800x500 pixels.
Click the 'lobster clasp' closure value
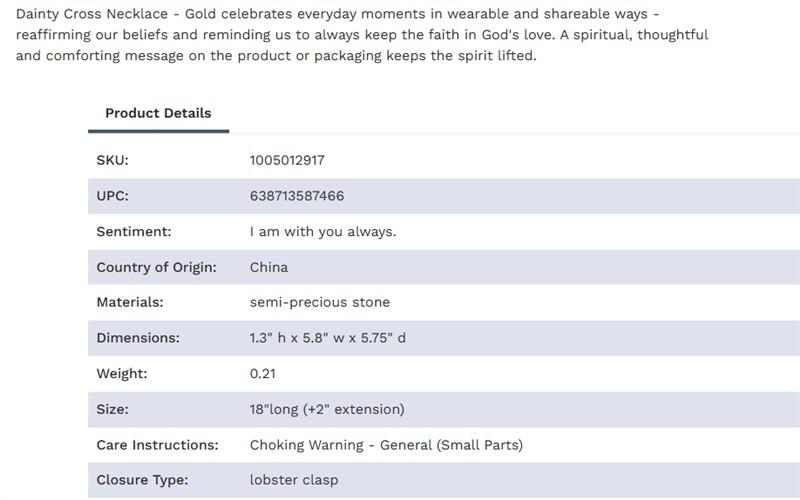click(294, 480)
